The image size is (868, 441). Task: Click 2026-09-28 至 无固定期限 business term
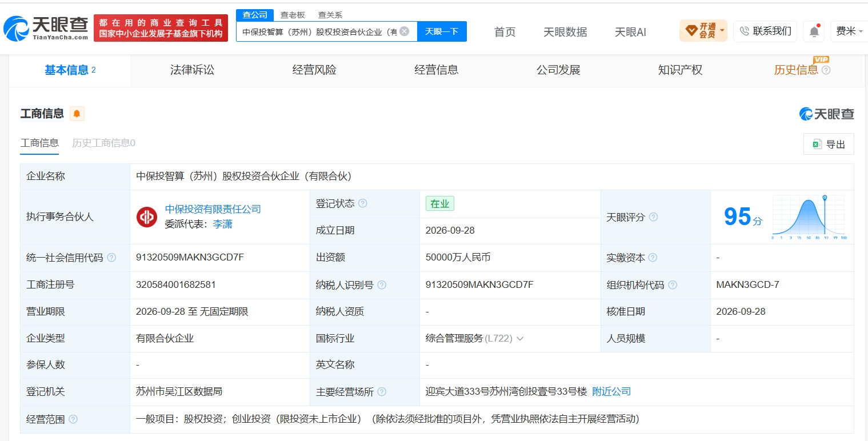[192, 312]
